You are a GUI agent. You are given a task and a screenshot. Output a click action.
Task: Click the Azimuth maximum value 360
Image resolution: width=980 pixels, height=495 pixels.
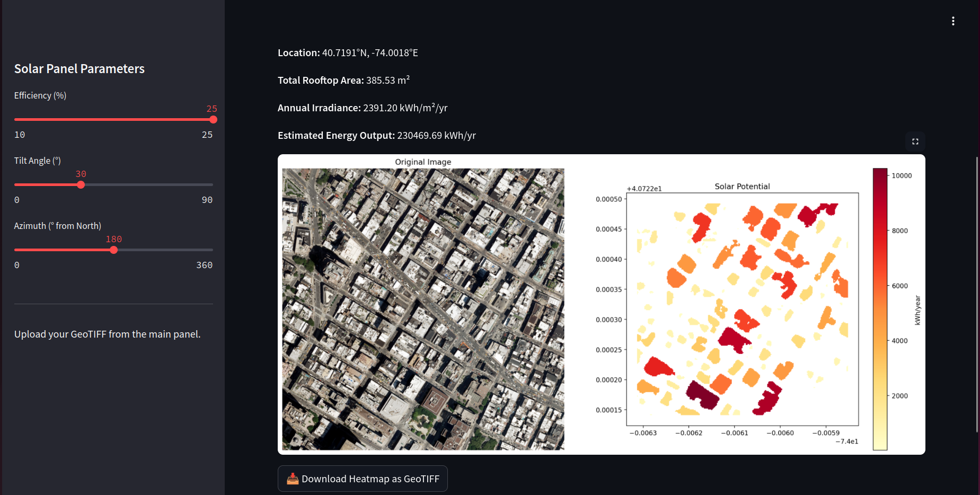[x=205, y=265]
